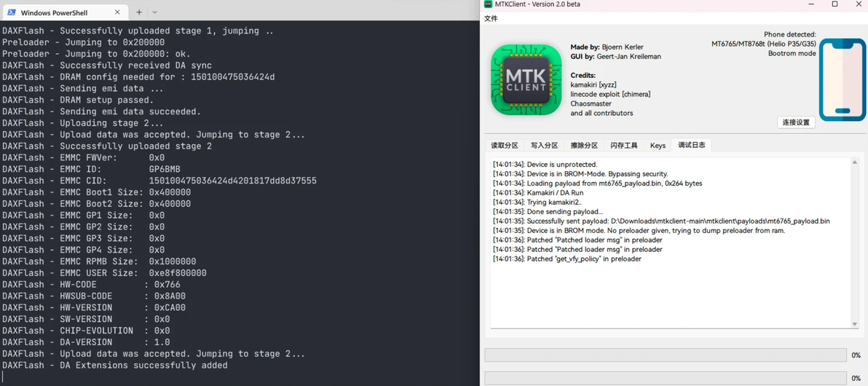Click 'Bootrom mode' status text
This screenshot has width=868, height=386.
click(x=792, y=53)
